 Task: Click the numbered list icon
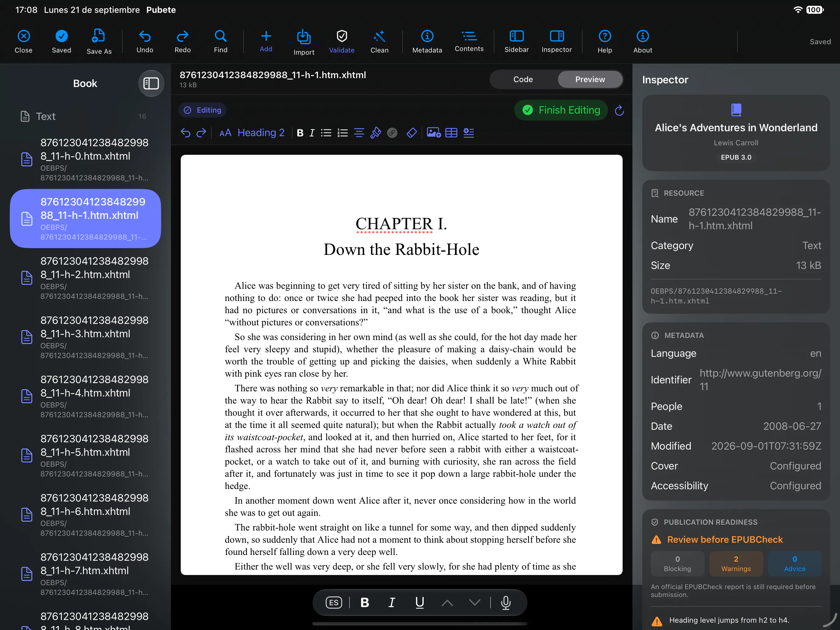(342, 132)
